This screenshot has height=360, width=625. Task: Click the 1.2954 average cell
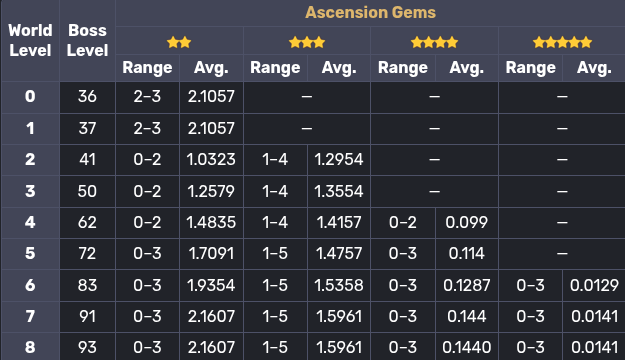pyautogui.click(x=339, y=160)
